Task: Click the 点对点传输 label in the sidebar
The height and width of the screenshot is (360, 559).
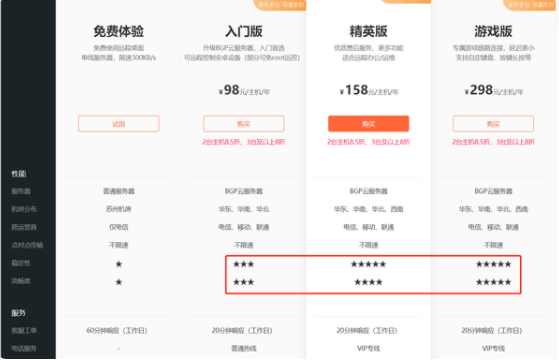Action: (27, 245)
